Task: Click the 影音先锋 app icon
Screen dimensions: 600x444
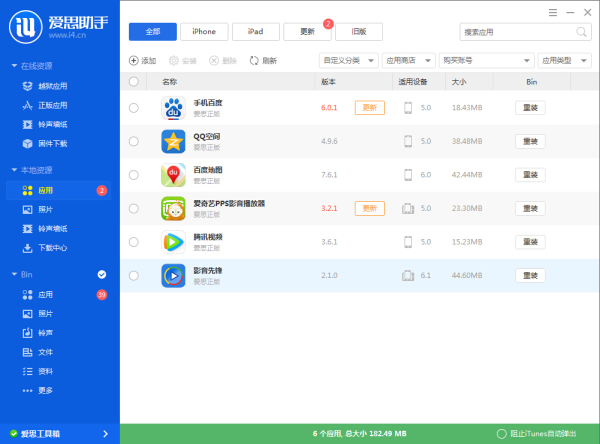Action: click(173, 276)
